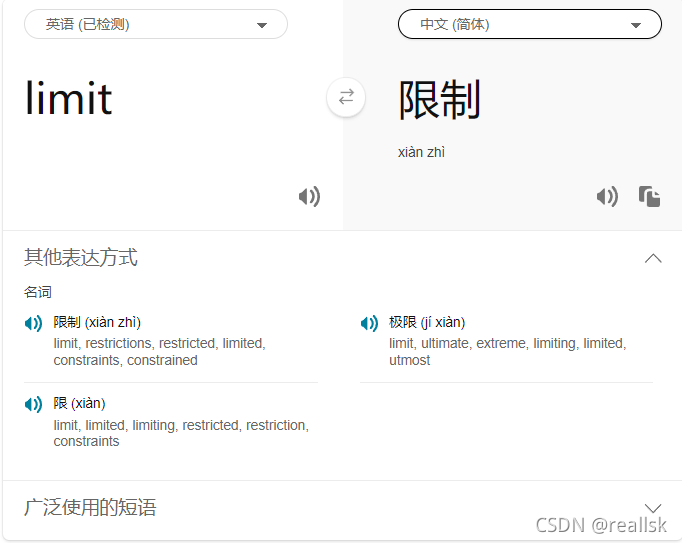This screenshot has width=682, height=543.
Task: Click the 限 (xiàn) entry label
Action: click(79, 403)
